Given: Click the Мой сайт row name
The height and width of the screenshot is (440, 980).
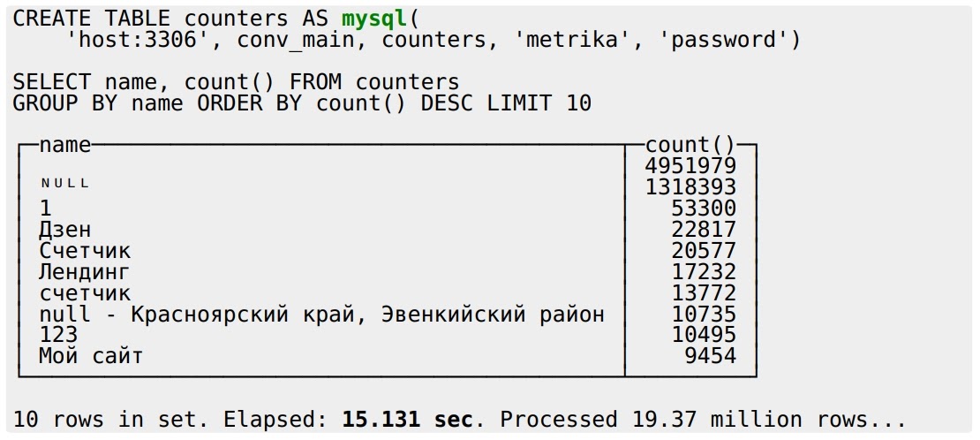Looking at the screenshot, I should click(90, 356).
